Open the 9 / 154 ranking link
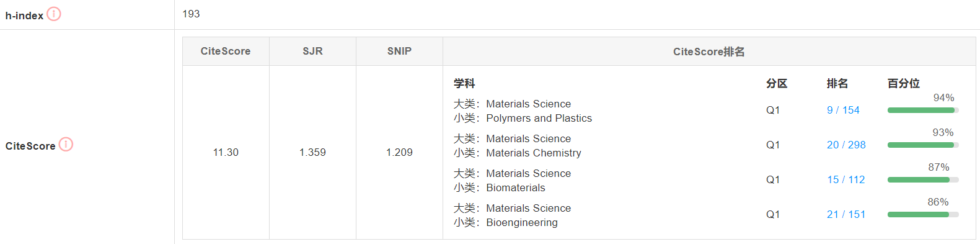The height and width of the screenshot is (244, 980). (x=843, y=110)
